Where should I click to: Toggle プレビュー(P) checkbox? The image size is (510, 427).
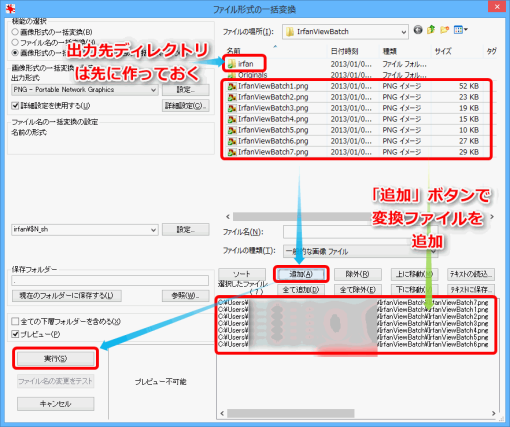pos(15,334)
